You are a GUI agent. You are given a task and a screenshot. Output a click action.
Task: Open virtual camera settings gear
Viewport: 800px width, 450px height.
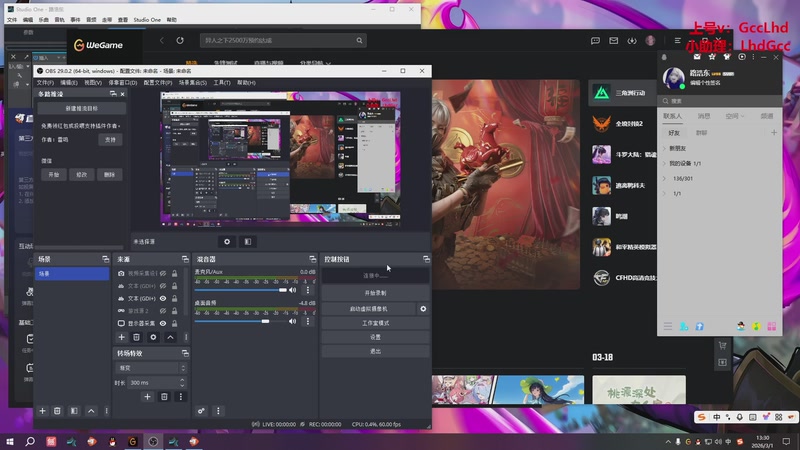(x=423, y=309)
